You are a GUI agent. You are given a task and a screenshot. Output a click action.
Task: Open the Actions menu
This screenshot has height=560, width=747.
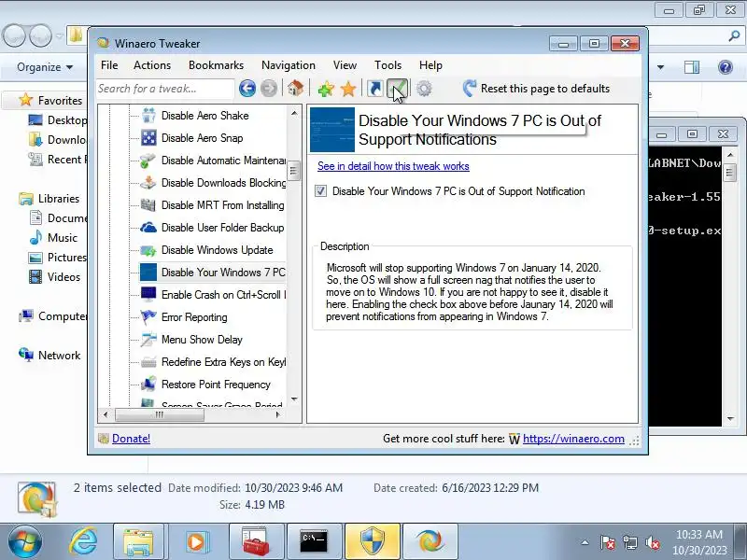[152, 65]
